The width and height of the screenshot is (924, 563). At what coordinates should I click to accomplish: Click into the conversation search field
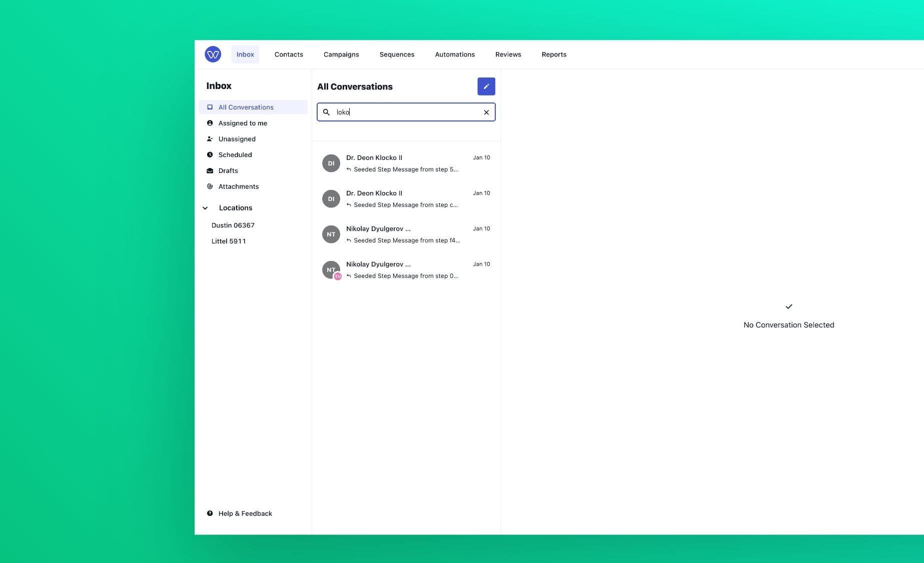pyautogui.click(x=405, y=112)
